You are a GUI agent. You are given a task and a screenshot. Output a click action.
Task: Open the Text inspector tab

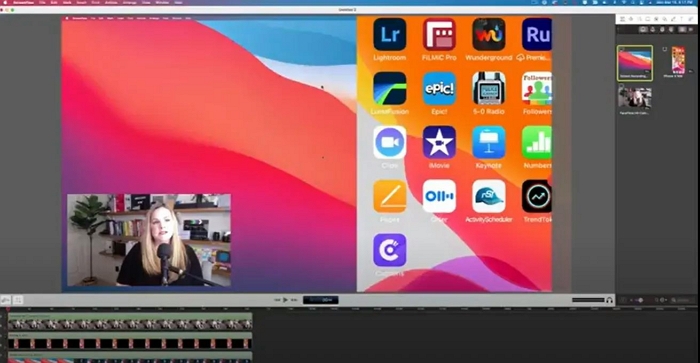click(x=681, y=19)
